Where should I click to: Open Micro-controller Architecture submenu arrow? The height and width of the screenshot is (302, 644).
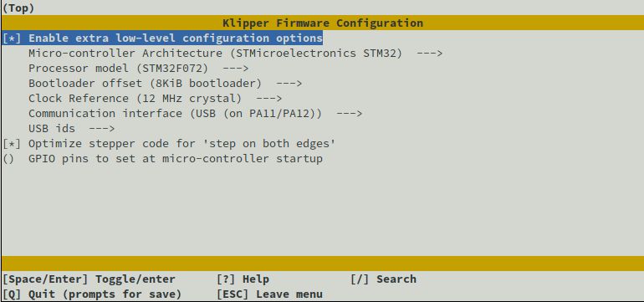pyautogui.click(x=429, y=54)
